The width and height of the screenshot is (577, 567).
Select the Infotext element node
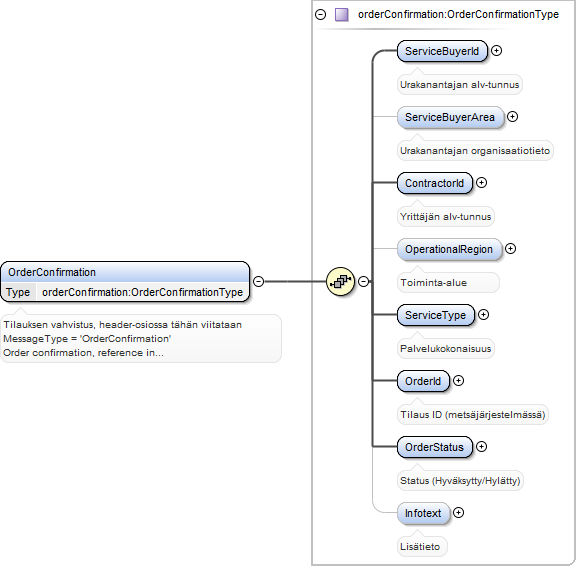tap(423, 513)
